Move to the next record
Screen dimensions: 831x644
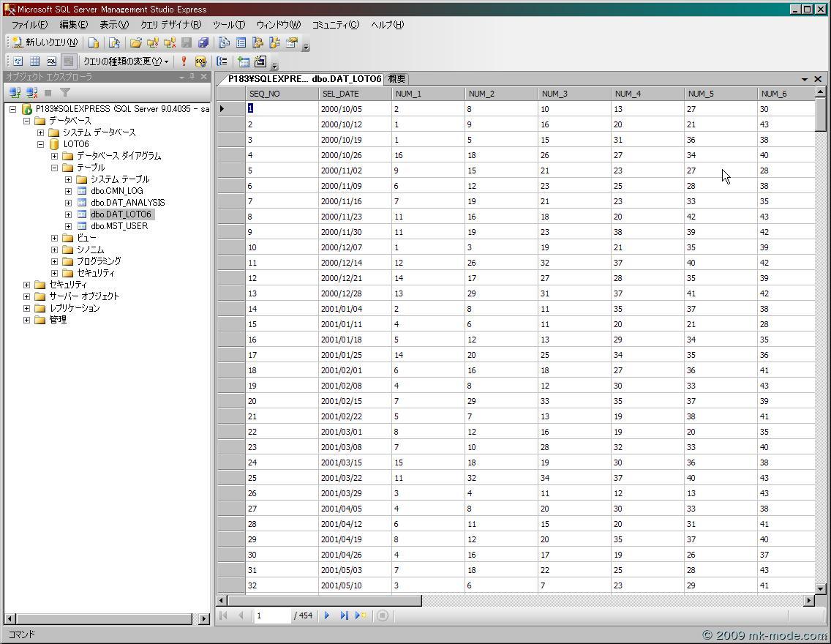coord(327,615)
